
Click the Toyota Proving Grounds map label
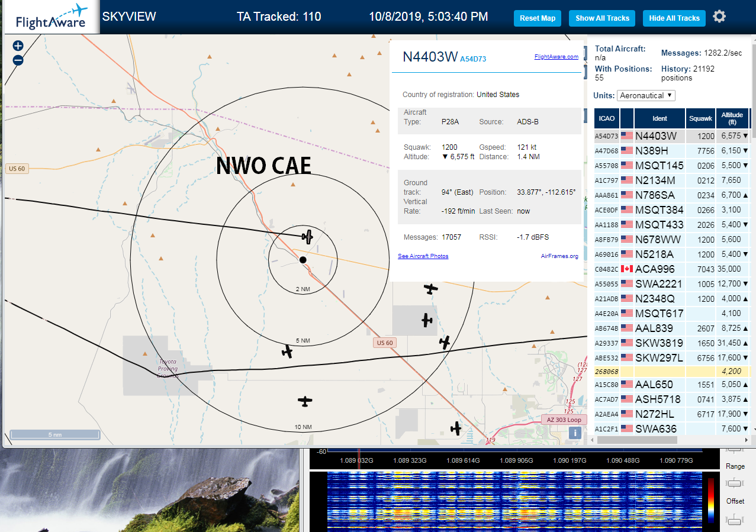[168, 368]
